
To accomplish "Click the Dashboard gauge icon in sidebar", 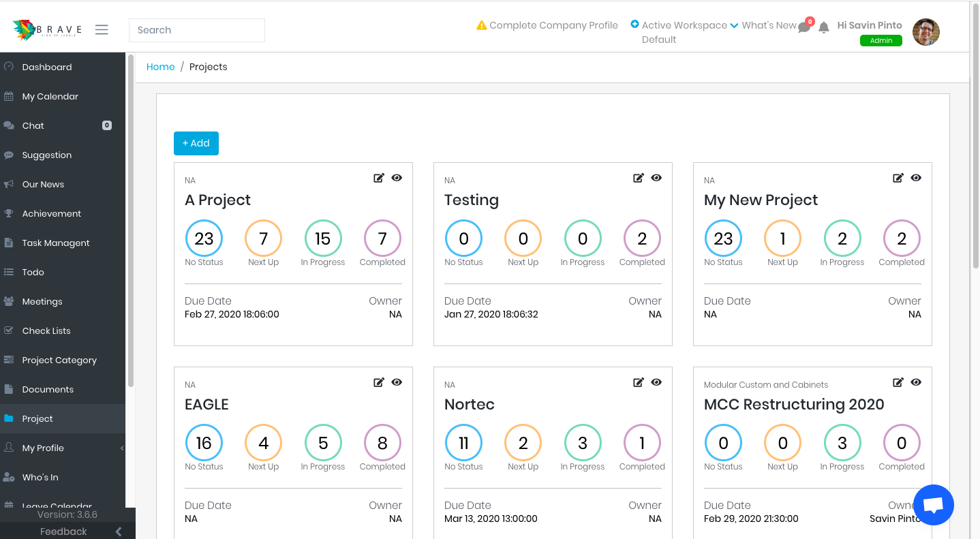I will click(x=9, y=67).
